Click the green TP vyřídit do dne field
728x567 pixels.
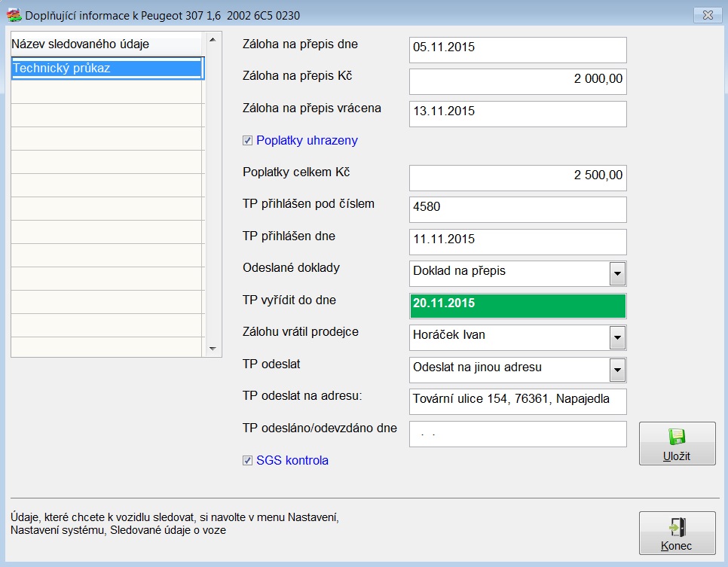coord(518,306)
